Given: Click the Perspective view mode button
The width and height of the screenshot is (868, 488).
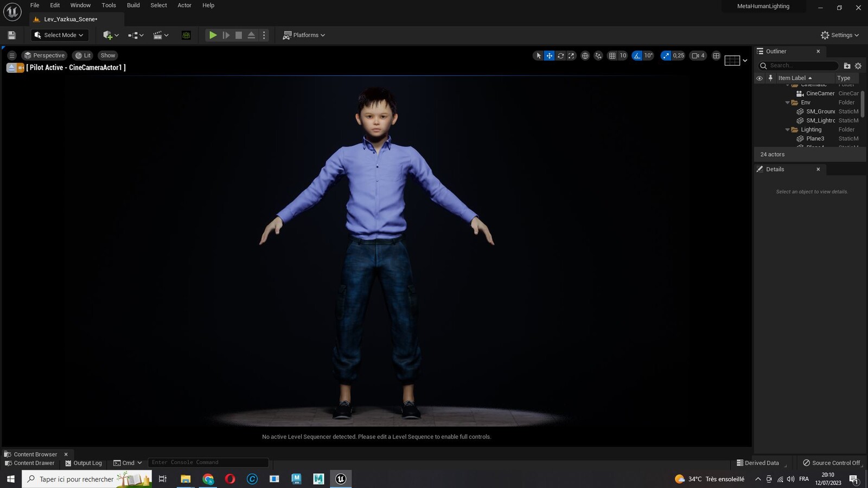Looking at the screenshot, I should pyautogui.click(x=44, y=55).
